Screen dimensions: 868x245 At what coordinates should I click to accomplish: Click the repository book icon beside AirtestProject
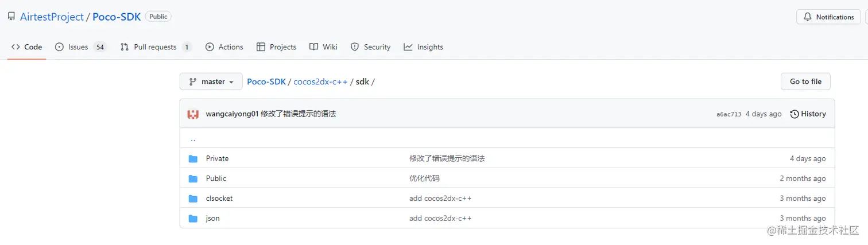tap(11, 17)
